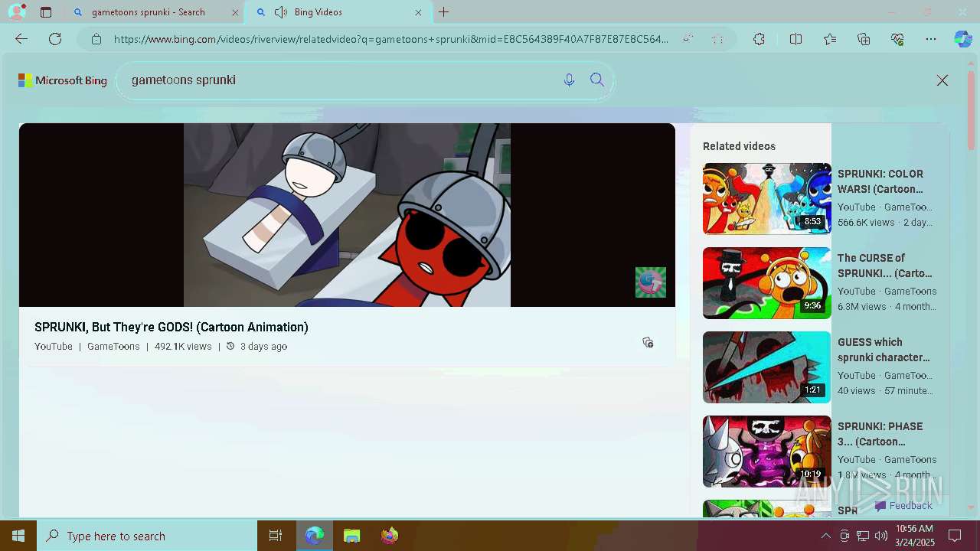Screen dimensions: 980x551
Task: Open SPRUNKI: COLOR WARS thumbnail
Action: click(766, 199)
